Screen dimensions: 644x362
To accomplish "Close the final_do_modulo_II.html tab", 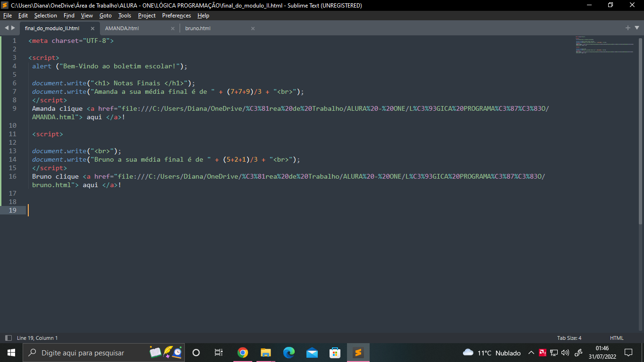I will click(x=92, y=28).
